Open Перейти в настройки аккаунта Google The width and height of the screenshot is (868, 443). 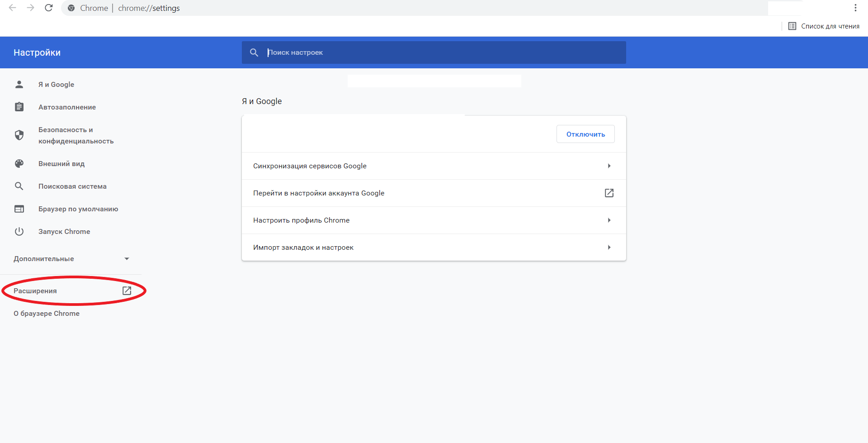434,193
